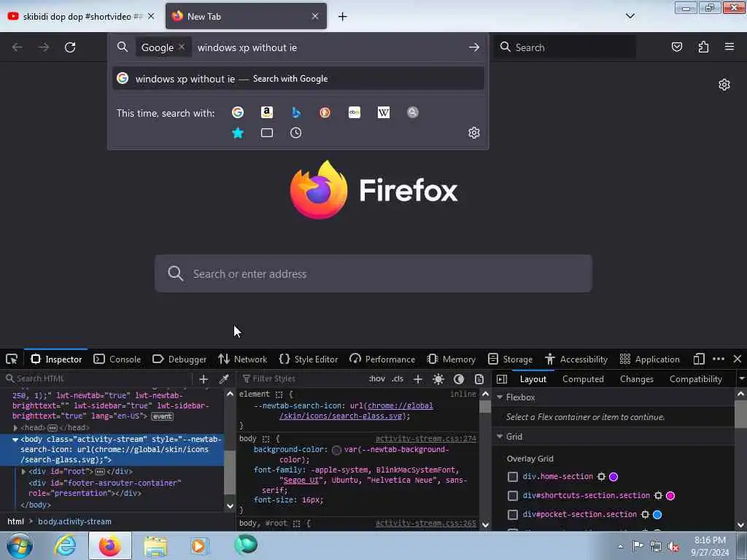This screenshot has height=560, width=747.
Task: Collapse the Grid section
Action: pyautogui.click(x=500, y=437)
